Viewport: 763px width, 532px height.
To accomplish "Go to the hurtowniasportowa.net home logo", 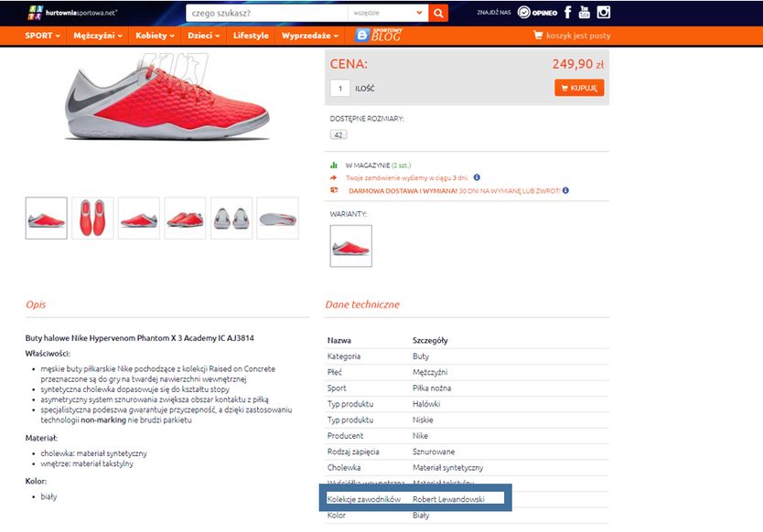I will pos(72,13).
